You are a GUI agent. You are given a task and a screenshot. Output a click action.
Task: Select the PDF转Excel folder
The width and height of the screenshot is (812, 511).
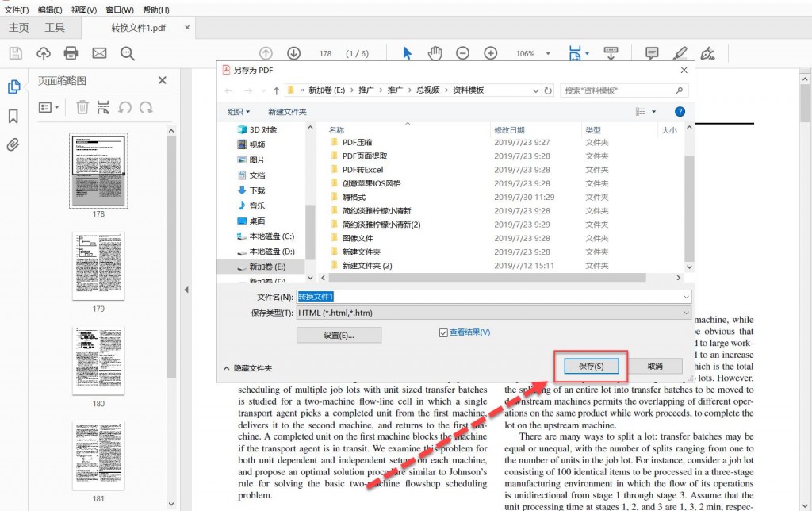click(x=362, y=170)
